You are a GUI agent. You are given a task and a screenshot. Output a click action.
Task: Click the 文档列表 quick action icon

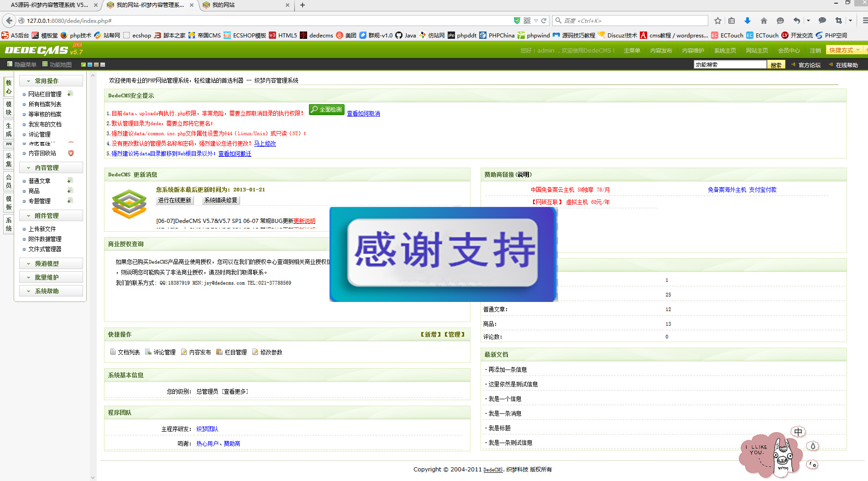coord(113,352)
